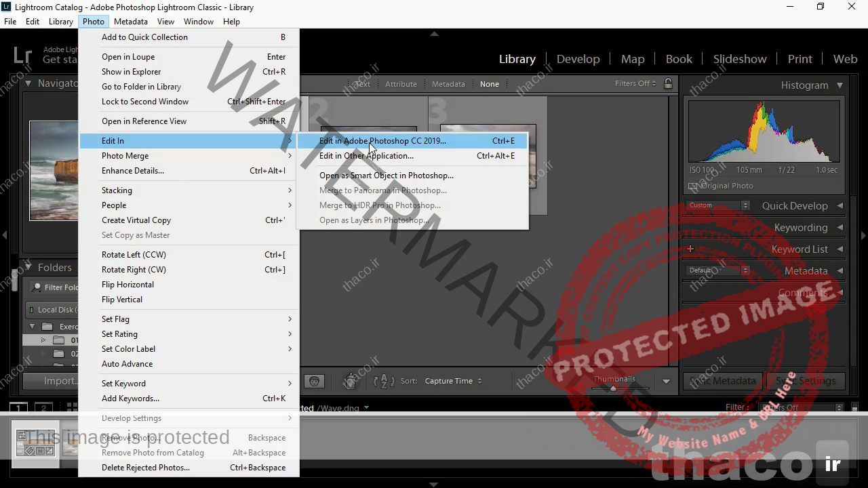Screen dimensions: 868x488
Task: Switch to the Slideshow module
Action: tap(740, 59)
